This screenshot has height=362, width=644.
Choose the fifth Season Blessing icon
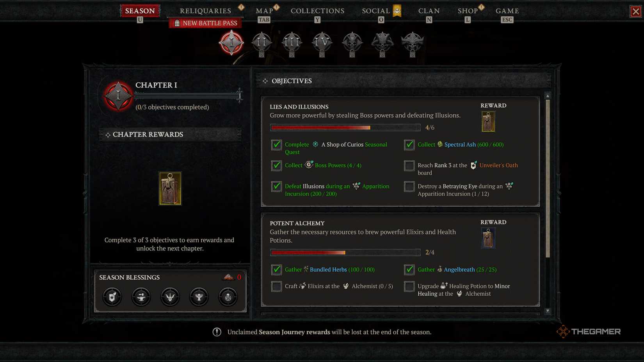pyautogui.click(x=228, y=297)
